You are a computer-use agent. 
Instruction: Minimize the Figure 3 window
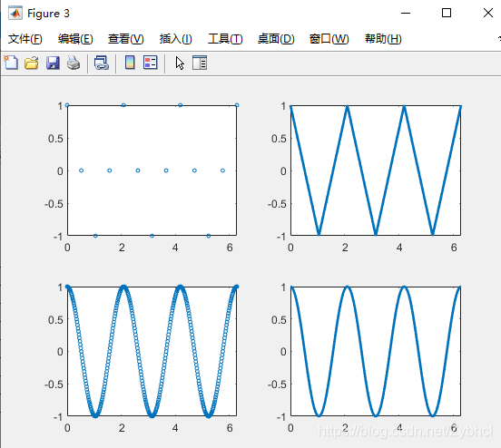tap(406, 13)
